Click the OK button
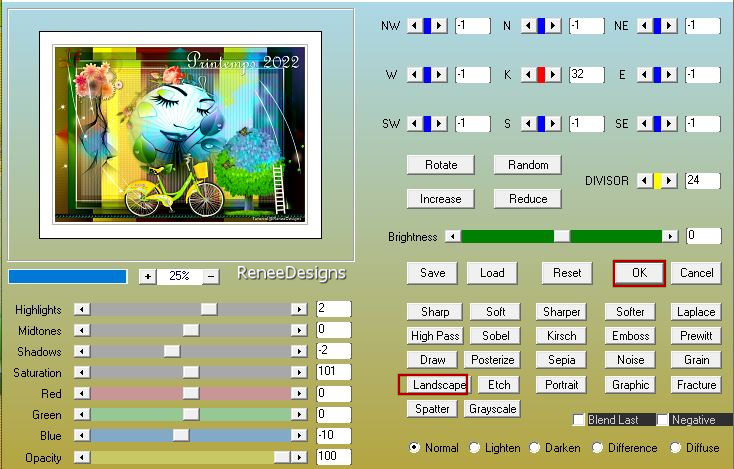Image resolution: width=734 pixels, height=469 pixels. click(639, 273)
